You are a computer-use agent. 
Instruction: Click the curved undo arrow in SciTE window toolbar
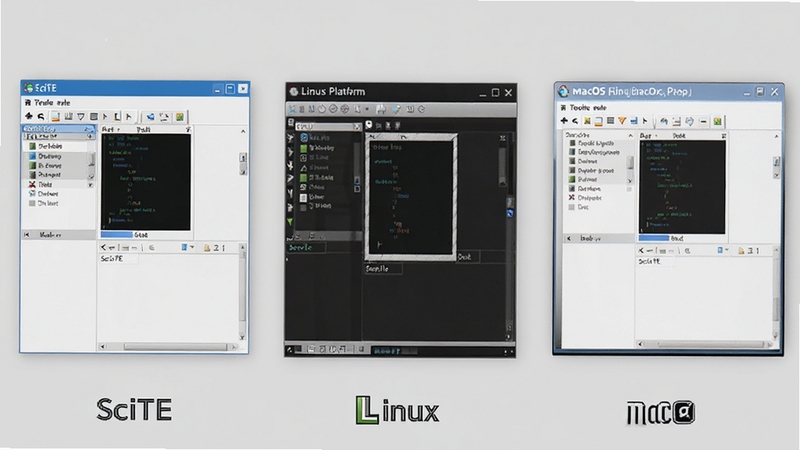pos(41,116)
